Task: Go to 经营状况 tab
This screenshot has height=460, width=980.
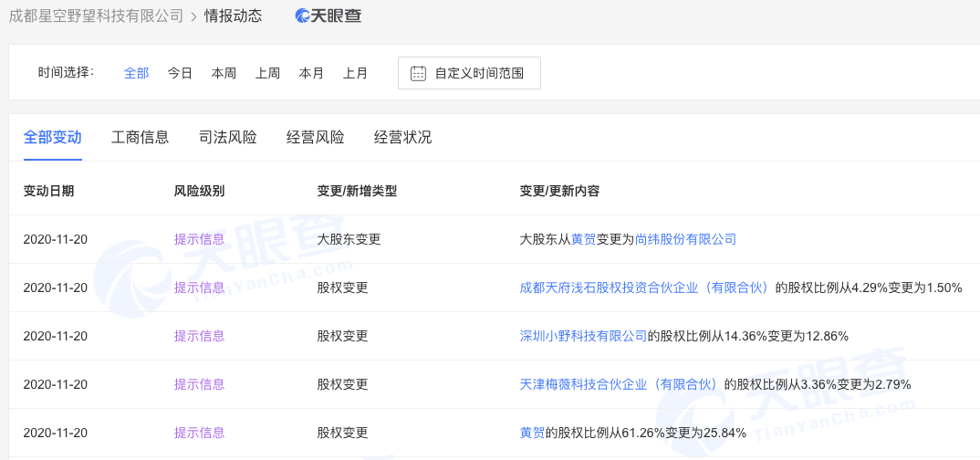Action: (402, 138)
